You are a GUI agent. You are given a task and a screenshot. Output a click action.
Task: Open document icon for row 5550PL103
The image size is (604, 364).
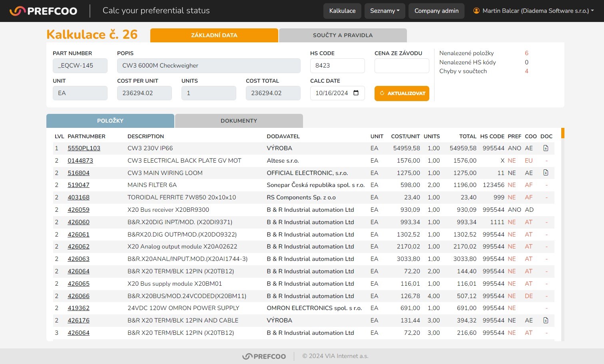point(546,148)
